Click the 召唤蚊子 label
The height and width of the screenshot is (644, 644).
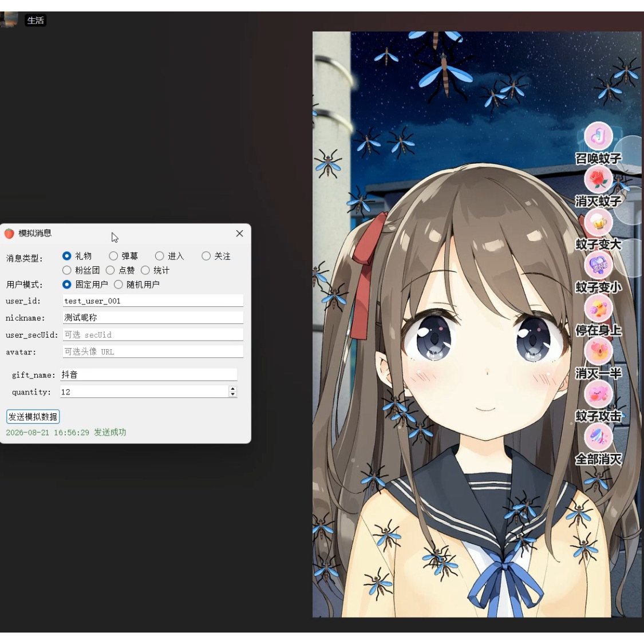click(x=598, y=158)
